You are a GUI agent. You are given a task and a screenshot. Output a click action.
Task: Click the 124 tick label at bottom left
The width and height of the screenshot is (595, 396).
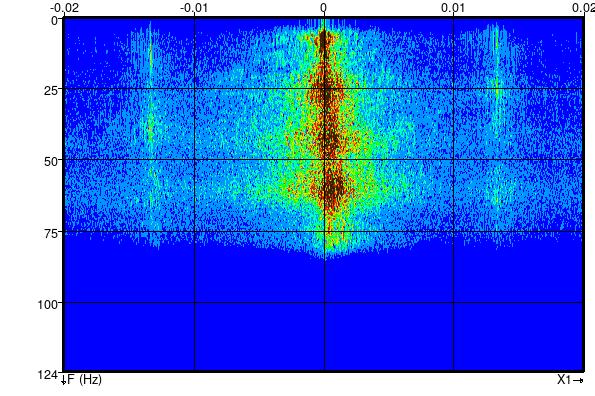(48, 375)
